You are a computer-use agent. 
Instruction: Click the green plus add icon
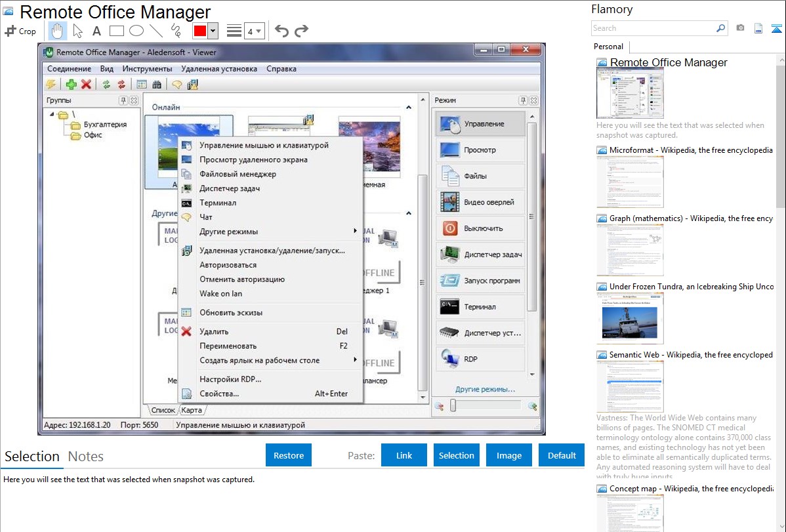point(71,84)
